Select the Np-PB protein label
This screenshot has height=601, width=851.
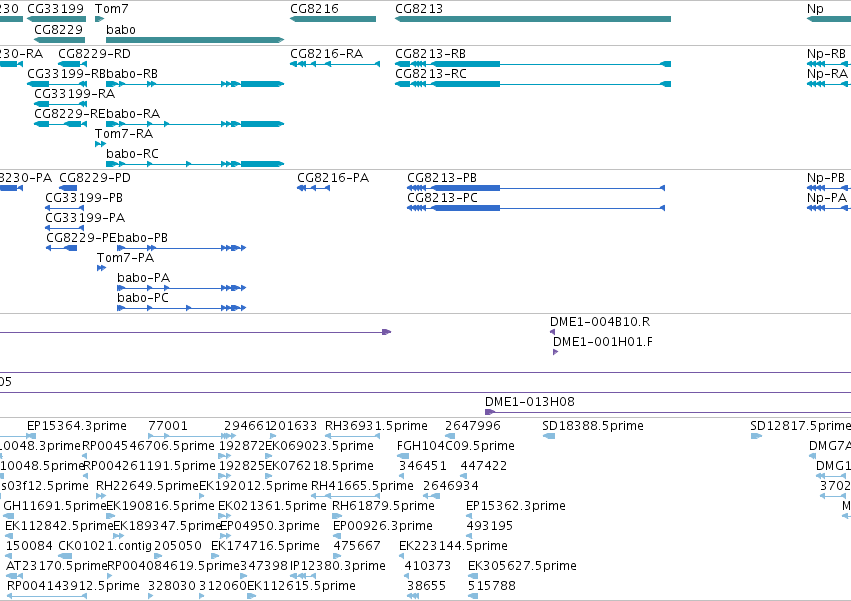pyautogui.click(x=826, y=178)
